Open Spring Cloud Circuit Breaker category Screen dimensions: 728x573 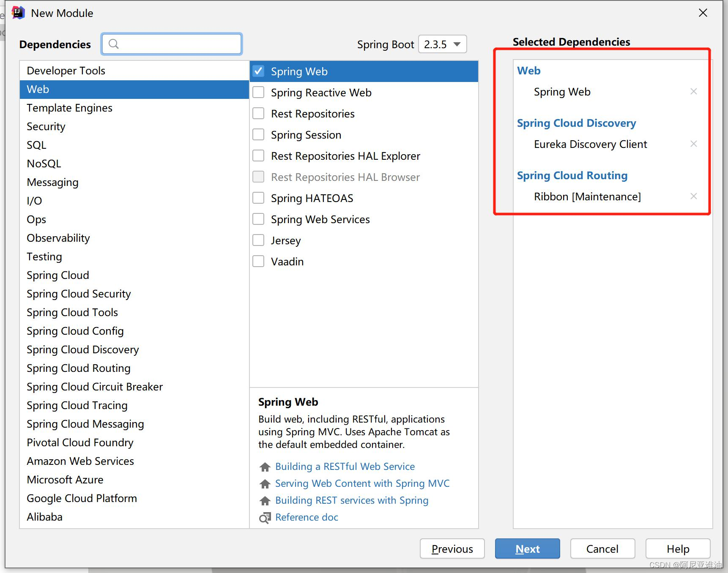point(134,387)
